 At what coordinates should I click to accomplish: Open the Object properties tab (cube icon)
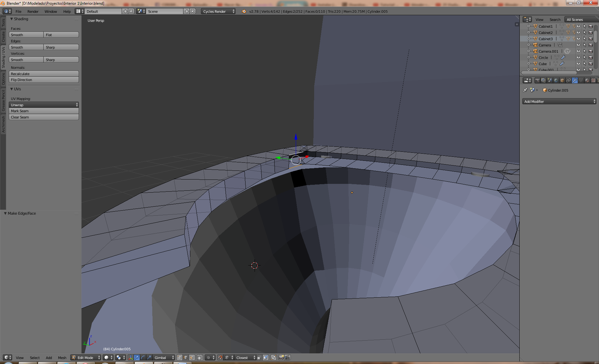pos(562,80)
